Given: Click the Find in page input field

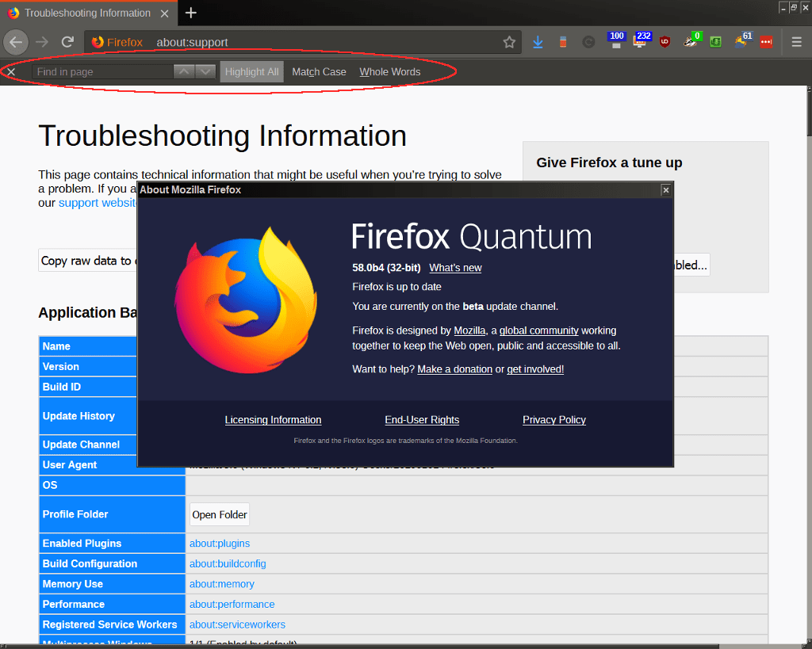Looking at the screenshot, I should pos(102,72).
